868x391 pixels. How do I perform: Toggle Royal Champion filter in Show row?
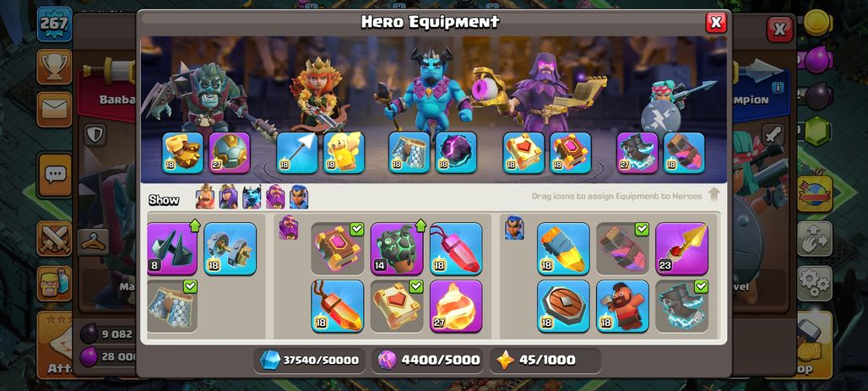pyautogui.click(x=299, y=197)
